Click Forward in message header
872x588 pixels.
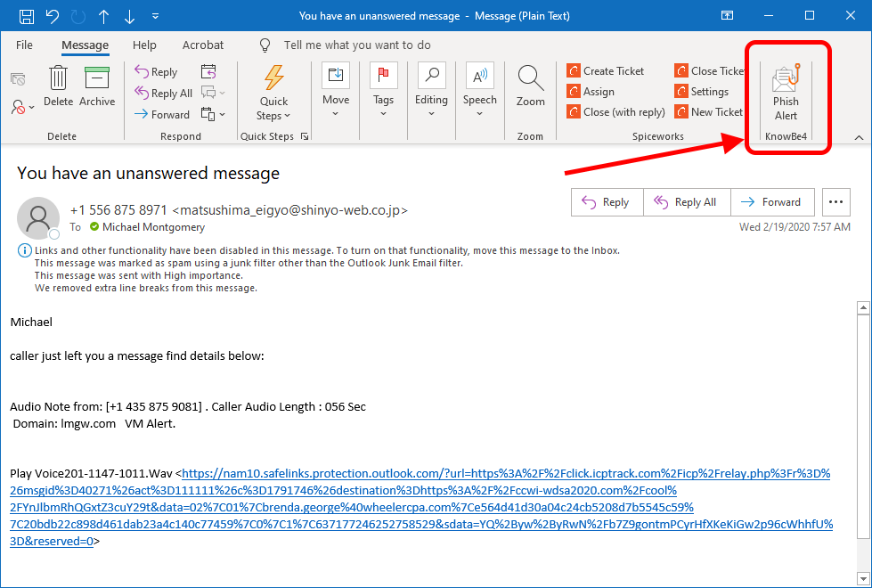772,202
